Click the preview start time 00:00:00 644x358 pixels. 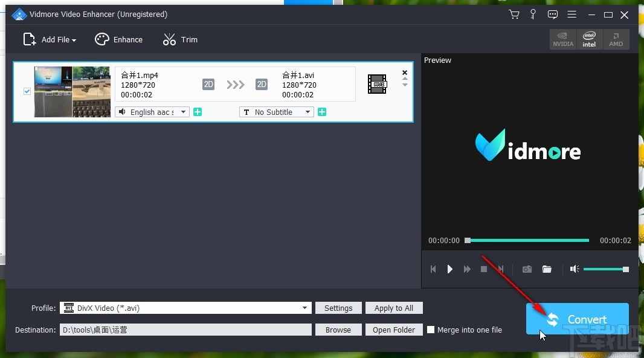(x=444, y=241)
